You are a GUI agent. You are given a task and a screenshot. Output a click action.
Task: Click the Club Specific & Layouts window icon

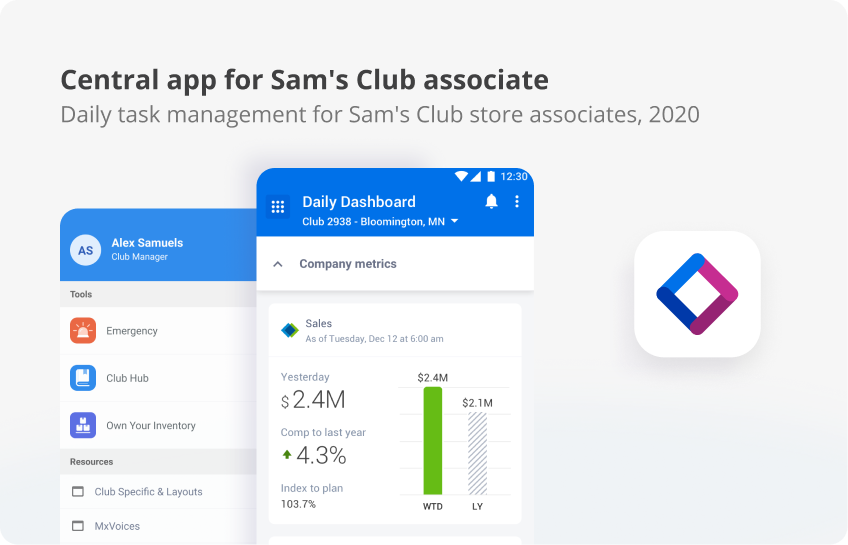click(x=78, y=491)
